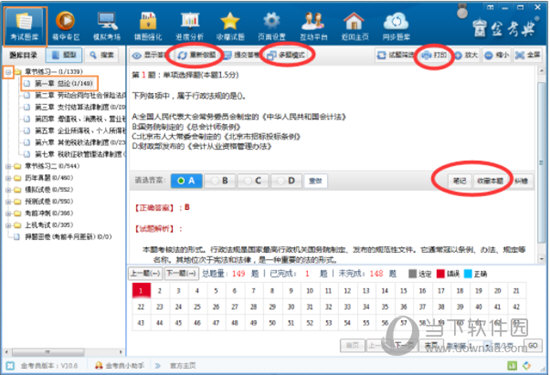Viewport: 550px width, 375px height.
Task: Select the 第五章 chapter in tree
Action: [80, 131]
